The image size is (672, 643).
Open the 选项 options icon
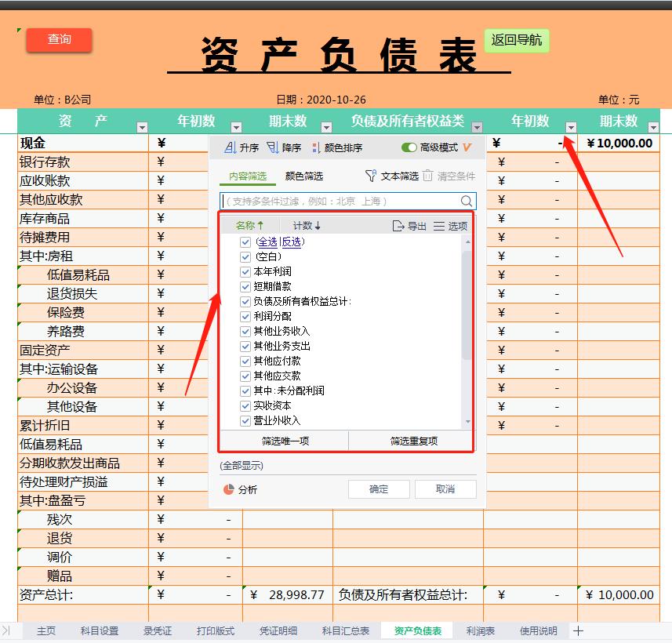[x=439, y=225]
